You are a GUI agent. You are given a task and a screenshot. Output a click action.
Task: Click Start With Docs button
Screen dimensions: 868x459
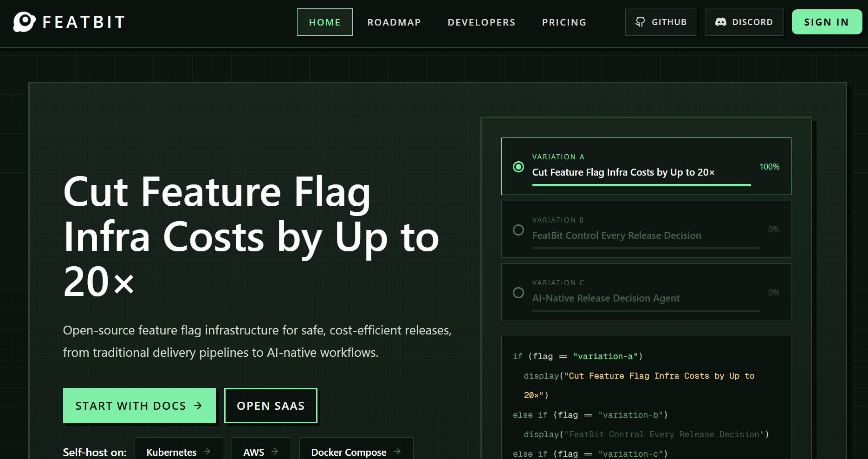tap(139, 406)
